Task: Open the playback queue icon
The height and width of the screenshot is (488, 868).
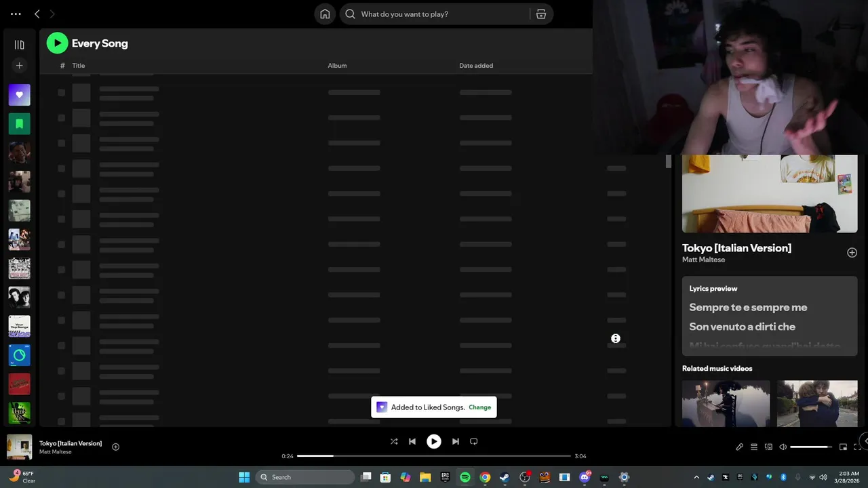Action: coord(754,447)
